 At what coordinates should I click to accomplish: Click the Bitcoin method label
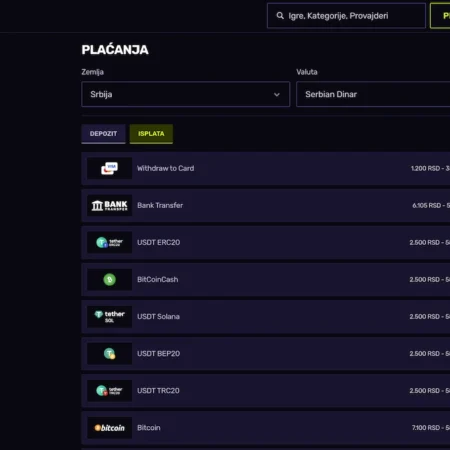(x=149, y=428)
